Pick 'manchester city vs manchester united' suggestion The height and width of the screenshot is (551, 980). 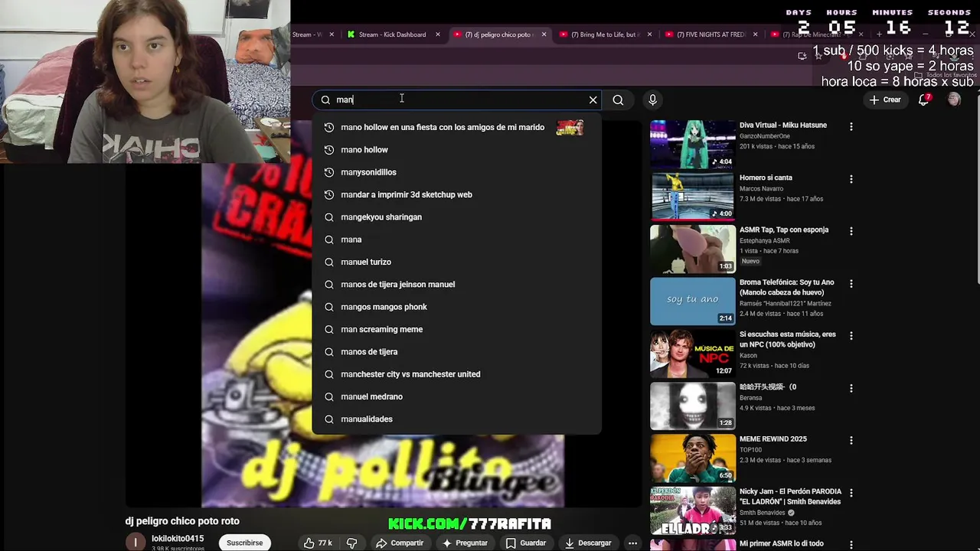(456, 374)
